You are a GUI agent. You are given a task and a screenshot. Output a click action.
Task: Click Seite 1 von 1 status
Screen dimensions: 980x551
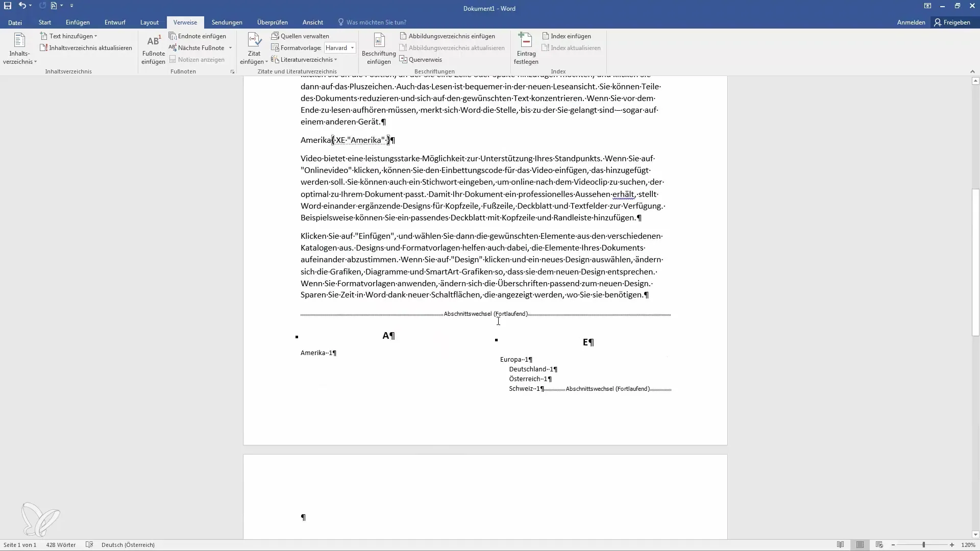pyautogui.click(x=20, y=545)
